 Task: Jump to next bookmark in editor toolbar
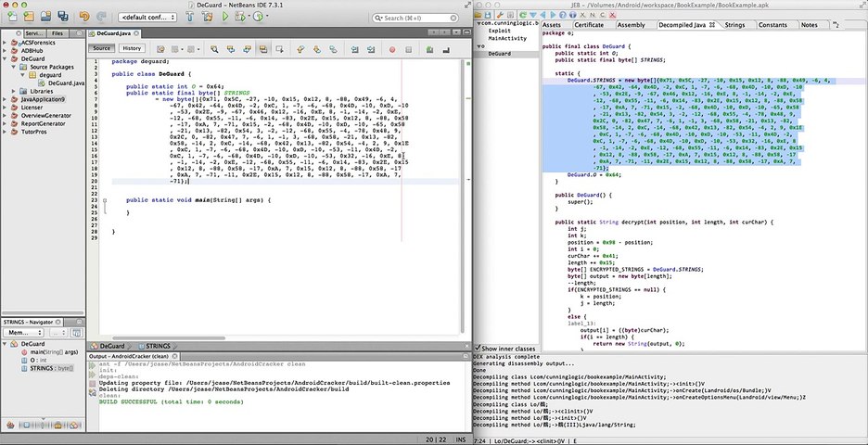click(317, 49)
